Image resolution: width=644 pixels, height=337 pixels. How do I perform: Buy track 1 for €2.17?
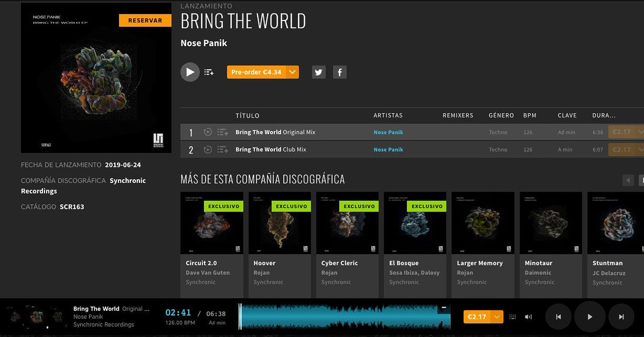[x=621, y=132]
